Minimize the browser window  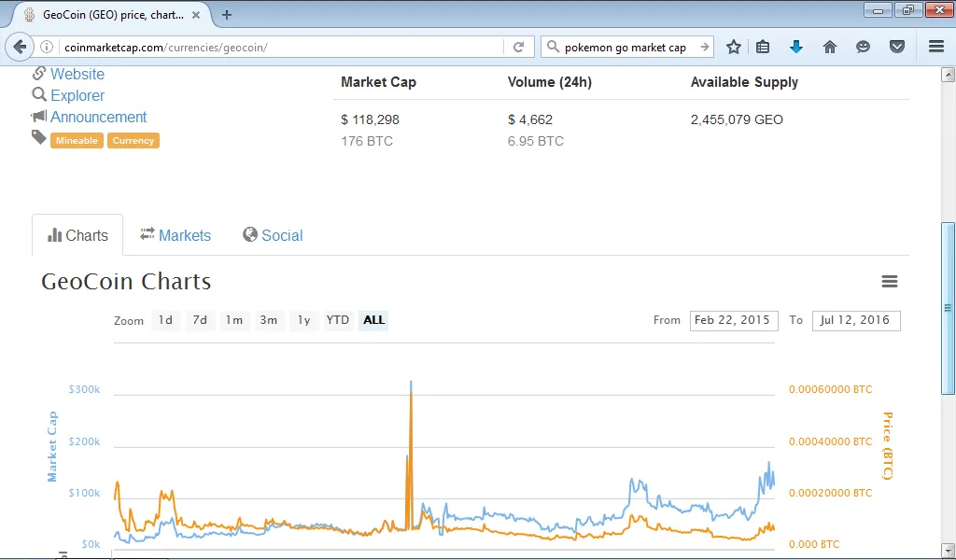pyautogui.click(x=878, y=10)
